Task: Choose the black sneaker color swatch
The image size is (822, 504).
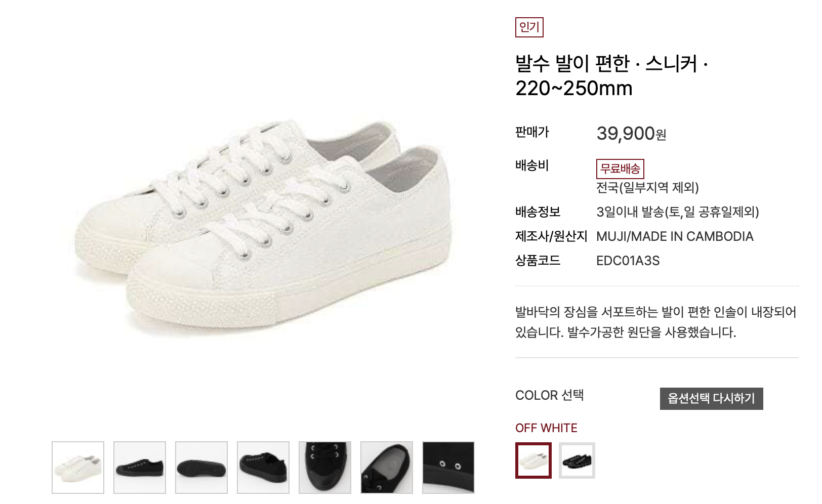Action: click(577, 460)
